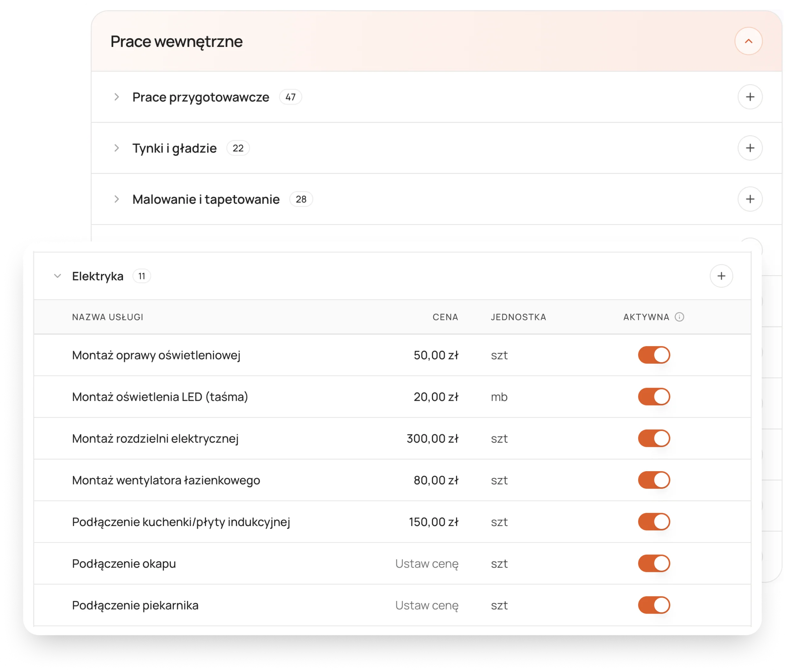793x672 pixels.
Task: Click the Nazwa usługi column header
Action: tap(108, 317)
